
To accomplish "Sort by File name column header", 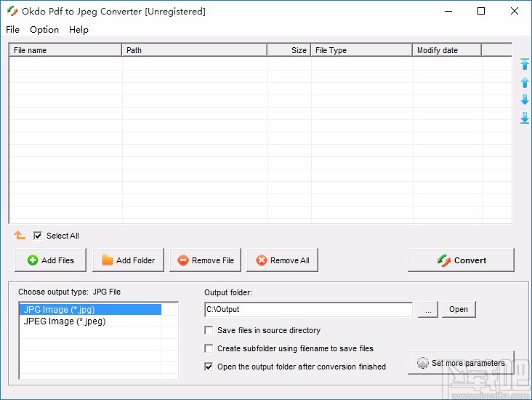I will point(65,50).
